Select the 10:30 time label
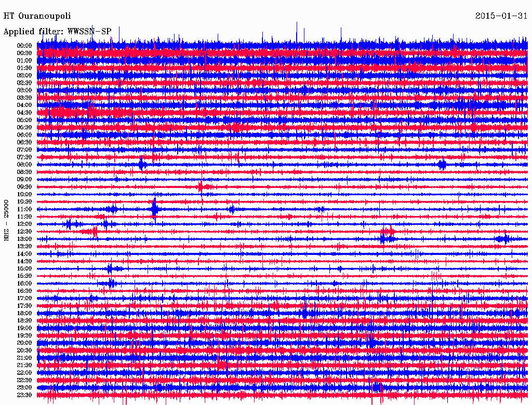532x405 pixels. [24, 202]
